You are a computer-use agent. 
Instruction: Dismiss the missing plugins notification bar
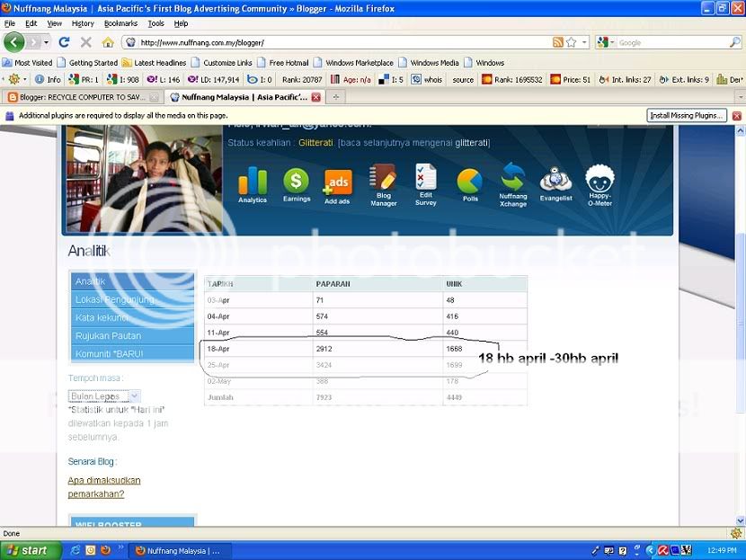(737, 116)
